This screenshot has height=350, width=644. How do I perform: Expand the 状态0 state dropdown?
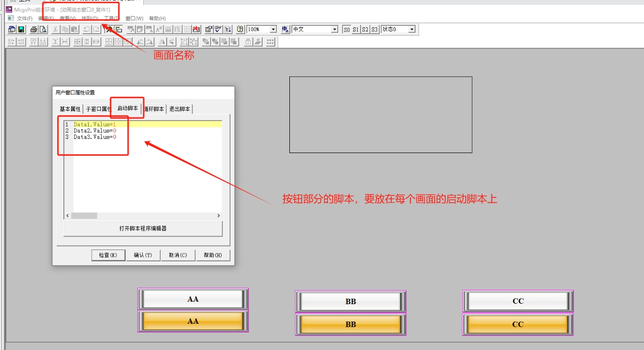coord(412,30)
